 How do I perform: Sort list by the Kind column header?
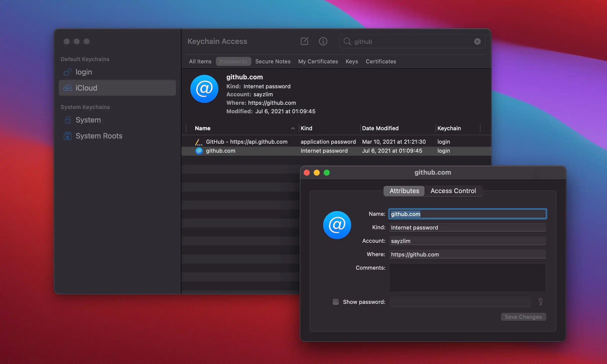(306, 128)
